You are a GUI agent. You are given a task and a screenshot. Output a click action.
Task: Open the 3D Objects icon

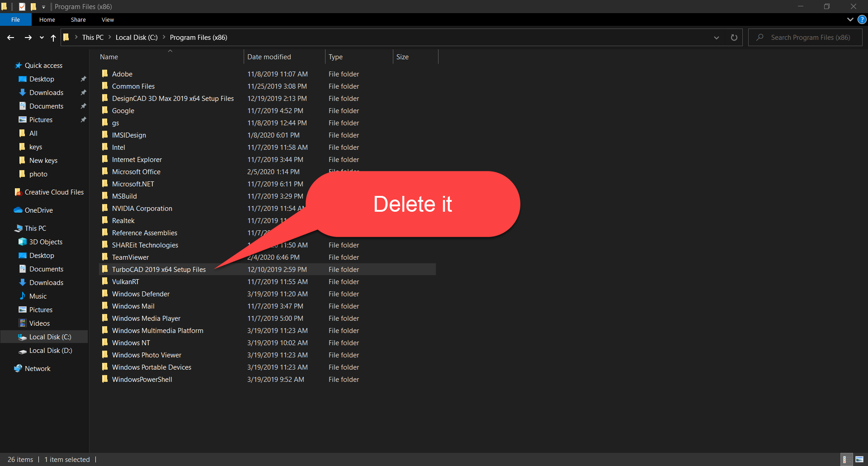click(x=22, y=242)
